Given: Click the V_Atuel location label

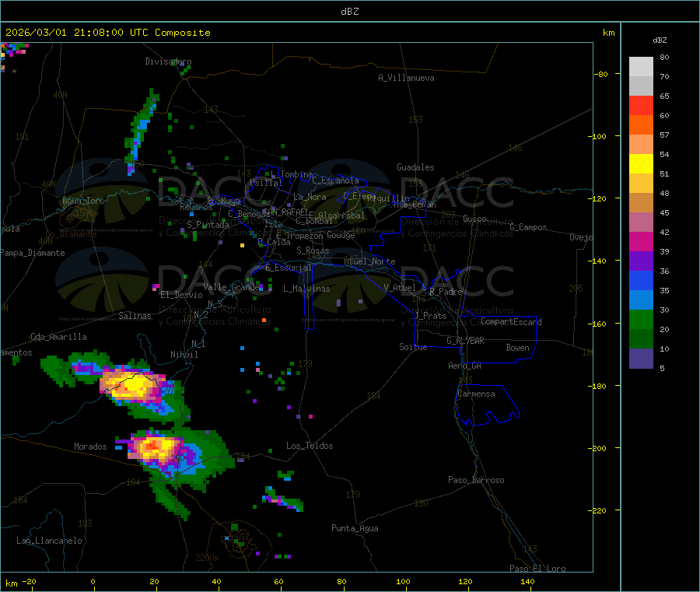Looking at the screenshot, I should tap(400, 288).
